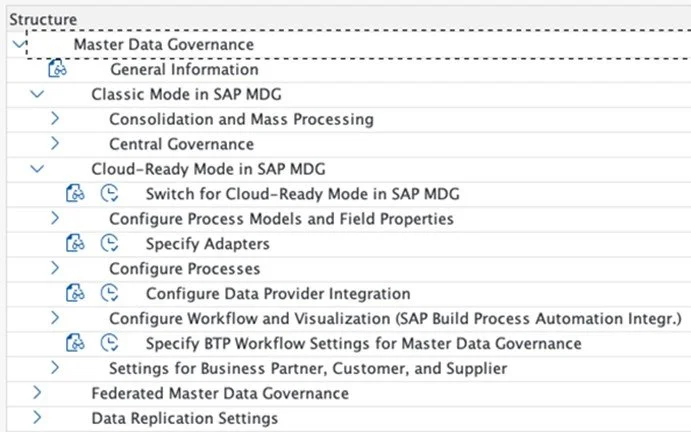The image size is (691, 432).
Task: Execute activity icon for Switch for Cloud-Ready Mode
Action: (111, 194)
